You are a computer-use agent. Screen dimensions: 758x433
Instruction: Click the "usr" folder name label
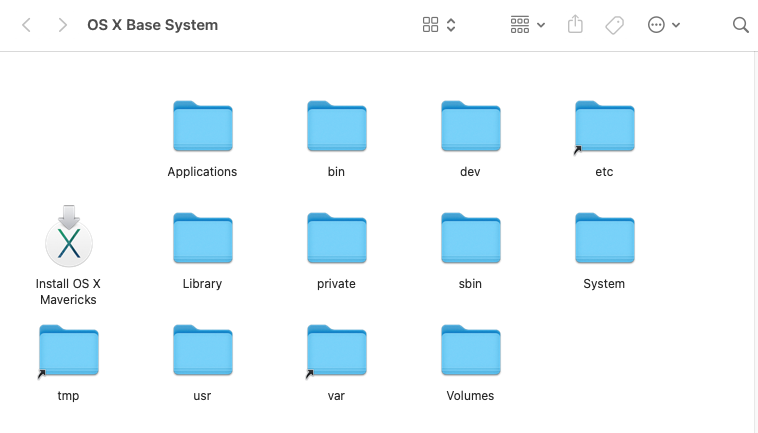tap(202, 396)
